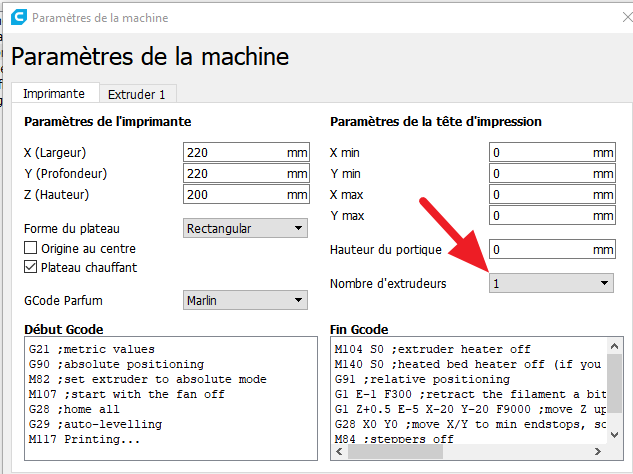Click the Y (Profondeur) input field
Screen dimensions: 633x474
(x=235, y=174)
